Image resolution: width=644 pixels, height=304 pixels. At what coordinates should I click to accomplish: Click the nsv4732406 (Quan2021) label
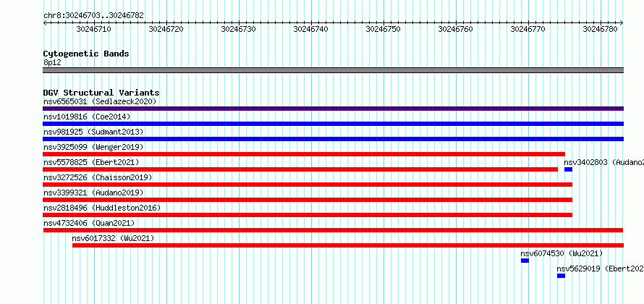click(89, 223)
